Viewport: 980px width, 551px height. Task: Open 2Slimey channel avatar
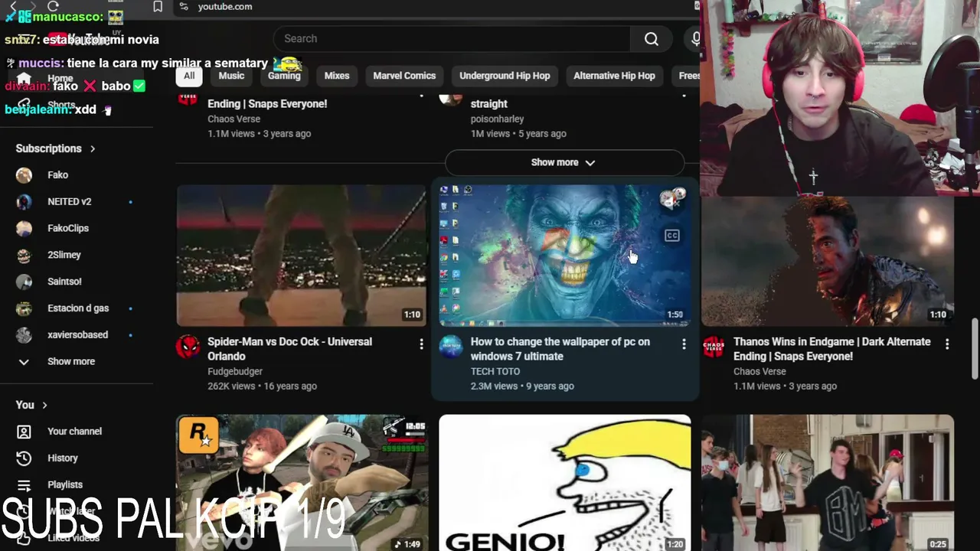(24, 256)
